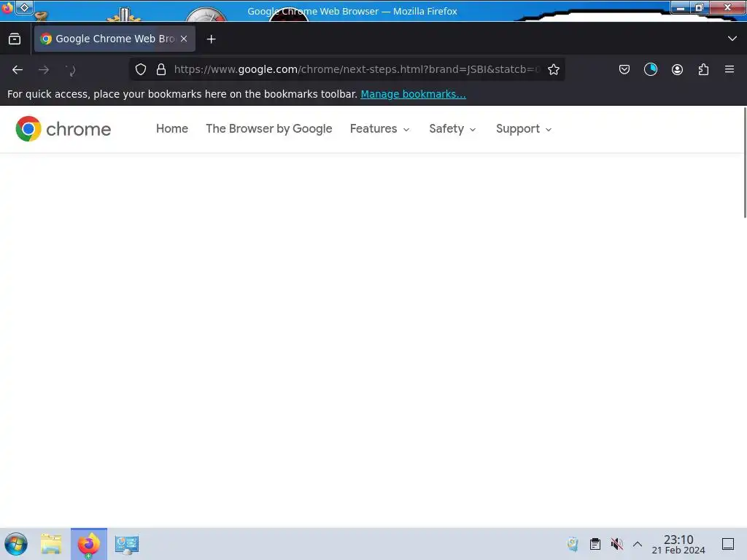Viewport: 747px width, 560px height.
Task: Open the Extensions puzzle icon
Action: (703, 69)
